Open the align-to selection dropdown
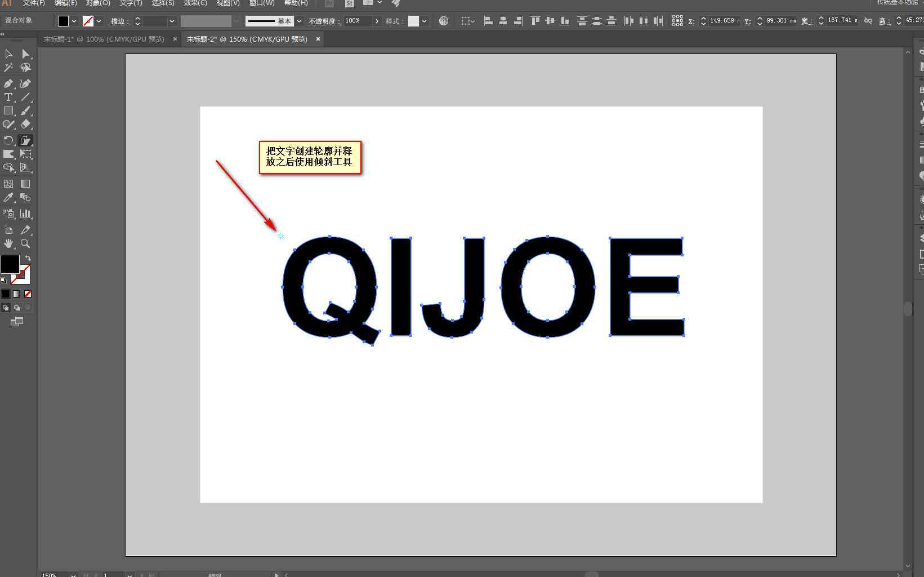The image size is (924, 577). tap(468, 21)
